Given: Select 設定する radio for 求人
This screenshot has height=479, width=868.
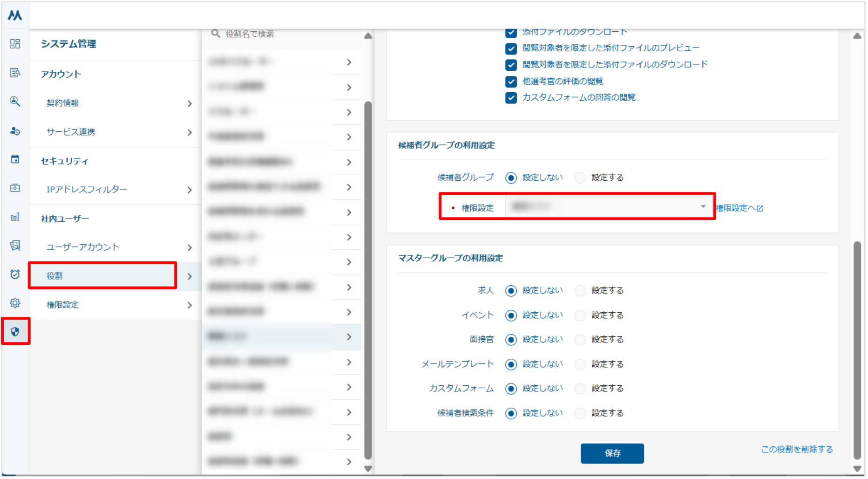Looking at the screenshot, I should point(580,291).
